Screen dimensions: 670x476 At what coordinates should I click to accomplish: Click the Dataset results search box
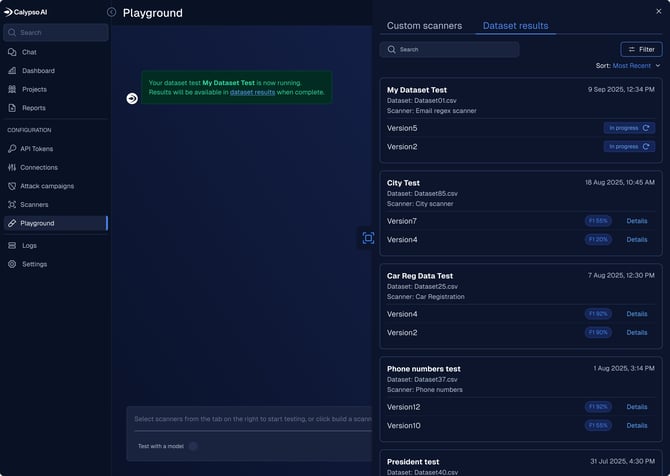(x=449, y=49)
